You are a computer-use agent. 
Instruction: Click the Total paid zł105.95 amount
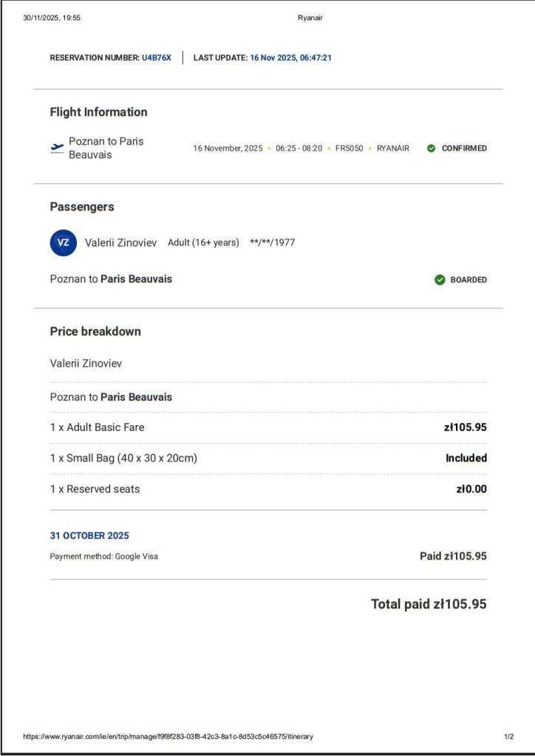(429, 604)
